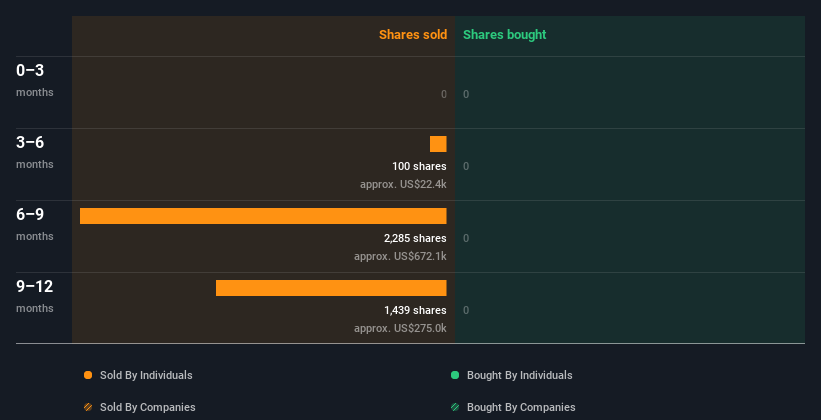Image resolution: width=821 pixels, height=420 pixels.
Task: Click the striped Sold By Companies legend icon
Action: tap(88, 407)
